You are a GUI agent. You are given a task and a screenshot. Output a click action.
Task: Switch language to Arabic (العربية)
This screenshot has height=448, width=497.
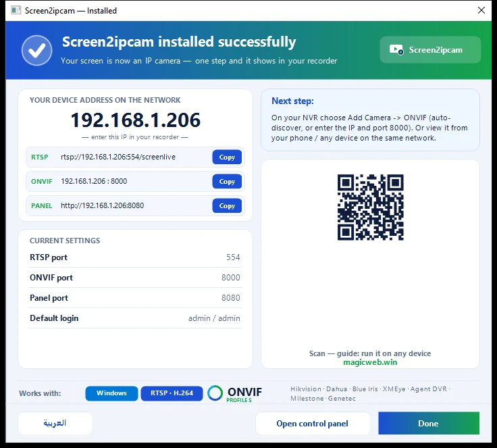click(x=55, y=423)
